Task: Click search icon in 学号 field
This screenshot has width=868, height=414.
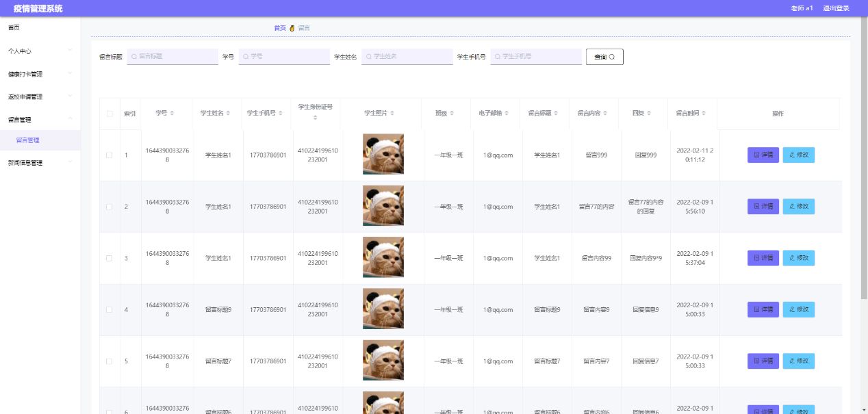Action: tap(246, 56)
